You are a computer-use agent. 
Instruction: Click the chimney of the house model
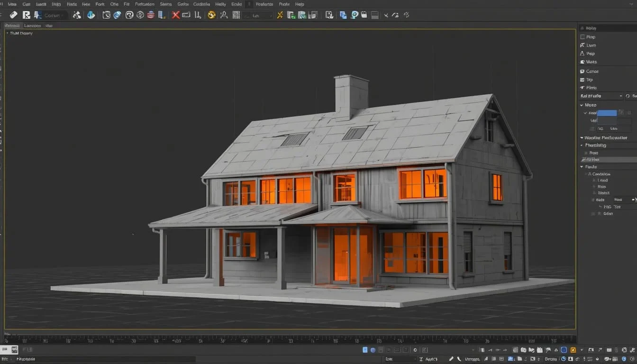click(x=351, y=96)
